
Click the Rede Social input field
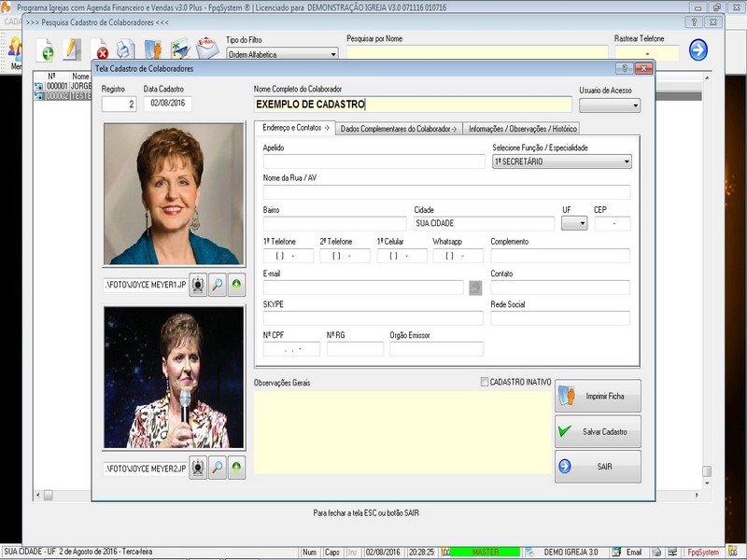coord(560,318)
